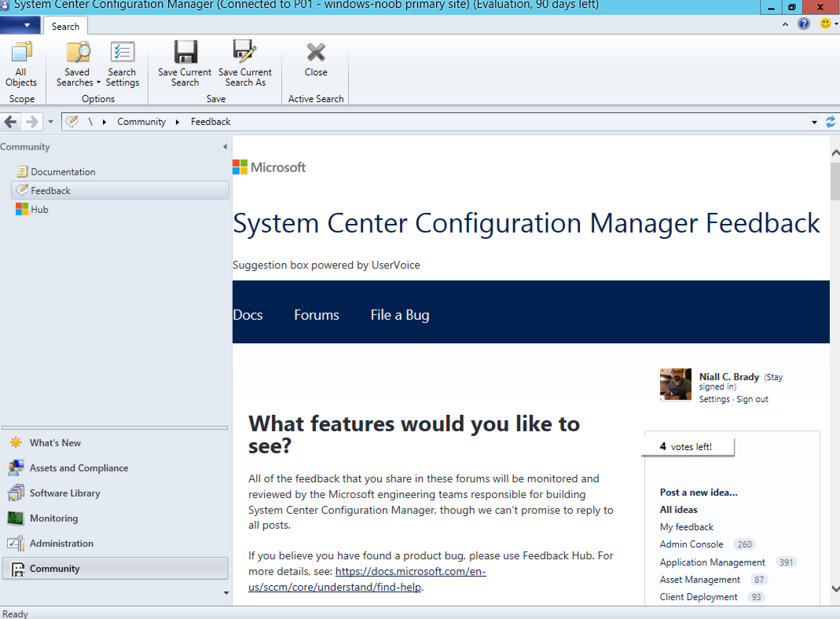Click the page scrollbar up arrow
Viewport: 840px width, 619px height.
pos(835,152)
